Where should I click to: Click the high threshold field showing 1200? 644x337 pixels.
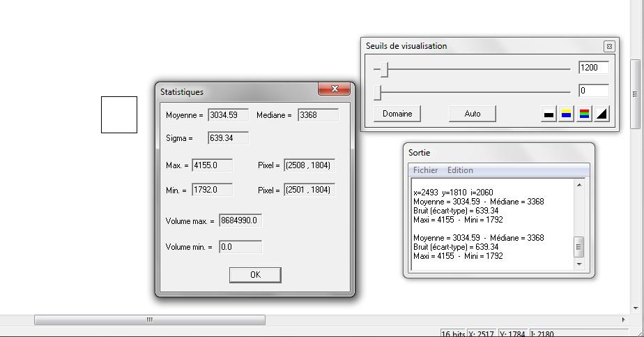[x=594, y=68]
